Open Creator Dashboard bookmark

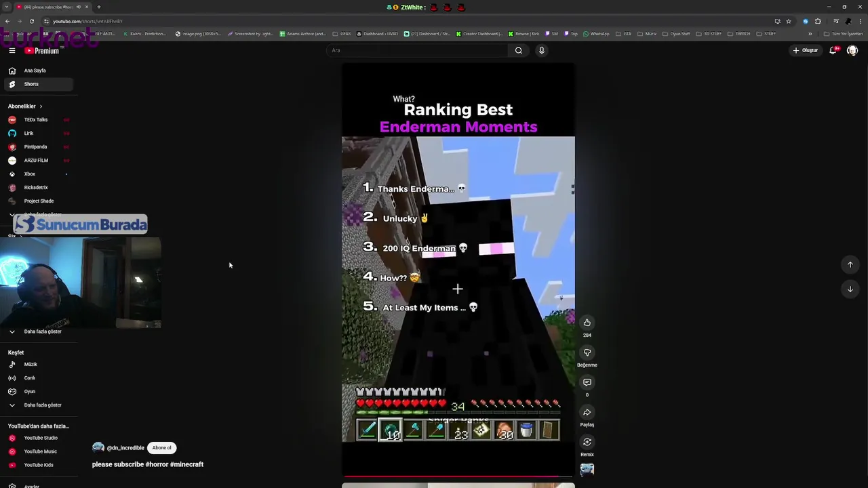479,33
